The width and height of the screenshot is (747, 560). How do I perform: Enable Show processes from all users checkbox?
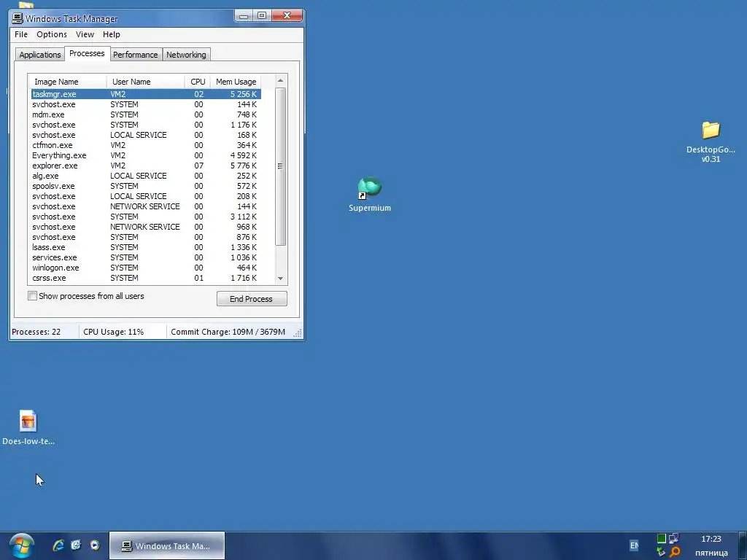(32, 296)
